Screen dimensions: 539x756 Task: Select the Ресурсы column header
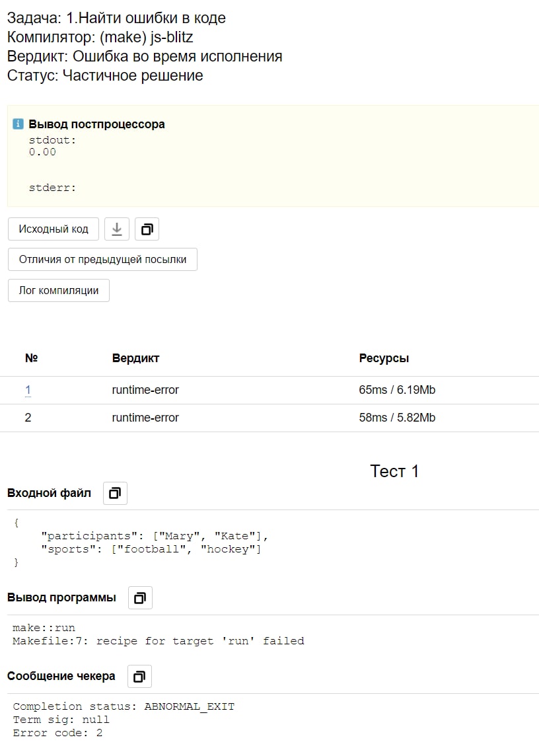coord(384,358)
